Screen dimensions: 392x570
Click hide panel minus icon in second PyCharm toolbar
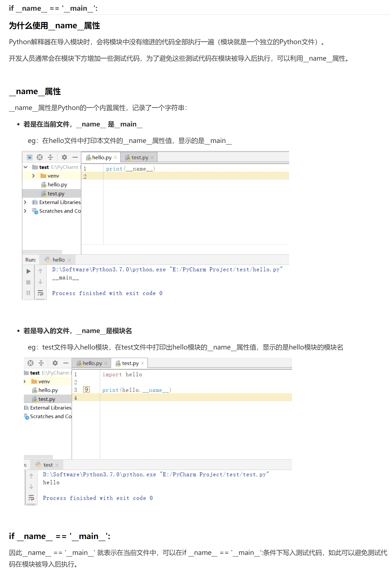click(66, 363)
